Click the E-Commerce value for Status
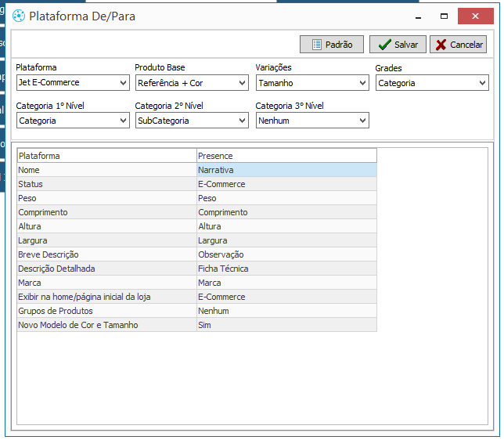This screenshot has width=504, height=440. (286, 184)
